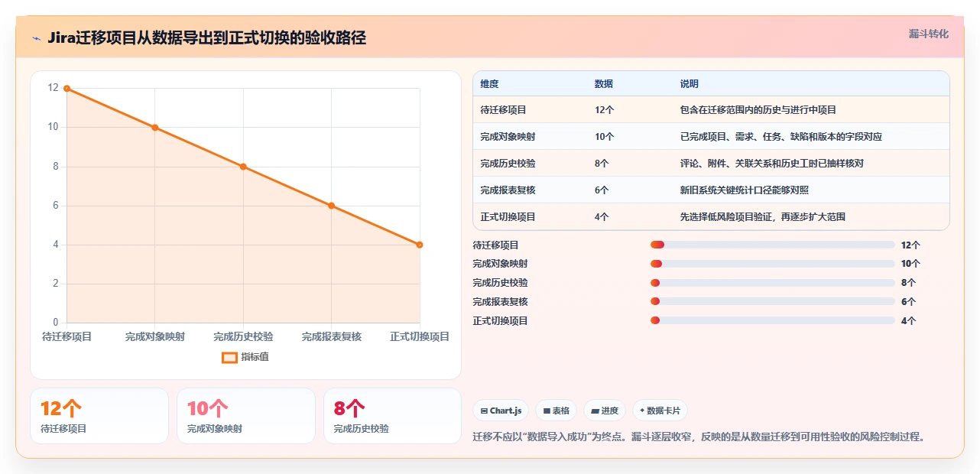Open the 10个 完成对象映射 data card
Screen dimensions: 980x474
click(x=246, y=416)
